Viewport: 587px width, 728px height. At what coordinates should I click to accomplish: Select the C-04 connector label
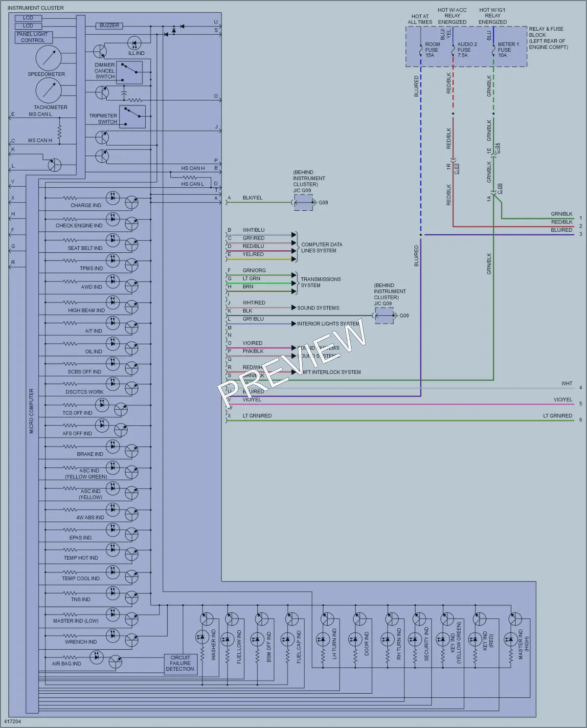[497, 148]
